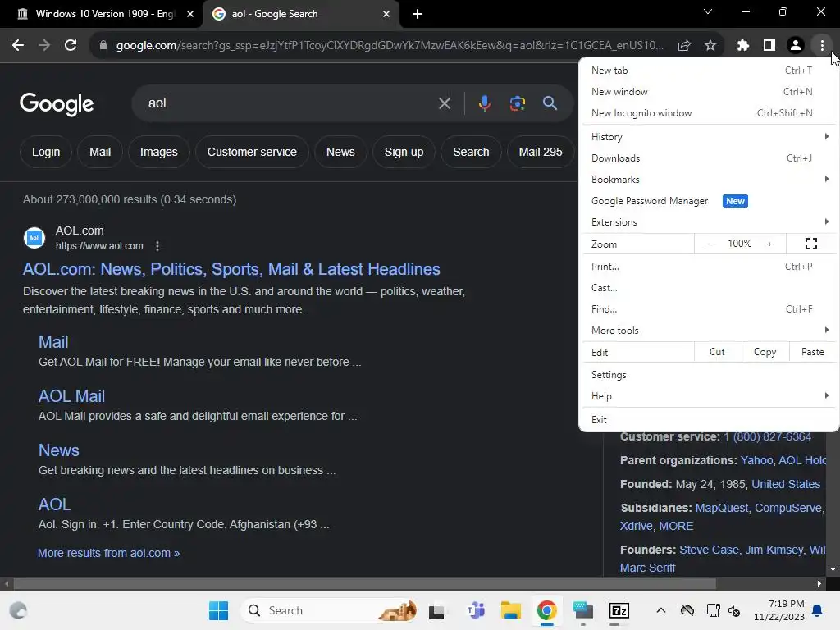Open 7-Zip from the taskbar

[x=619, y=610]
